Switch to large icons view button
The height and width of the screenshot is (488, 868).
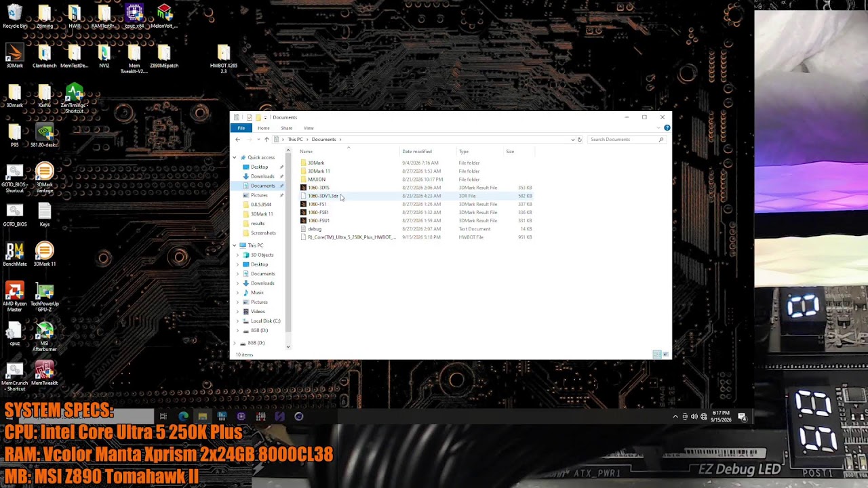click(x=665, y=354)
